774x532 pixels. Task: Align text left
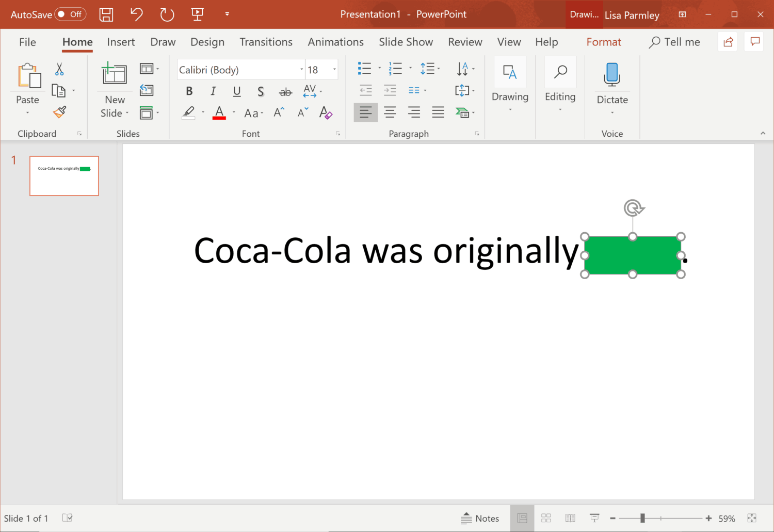365,112
